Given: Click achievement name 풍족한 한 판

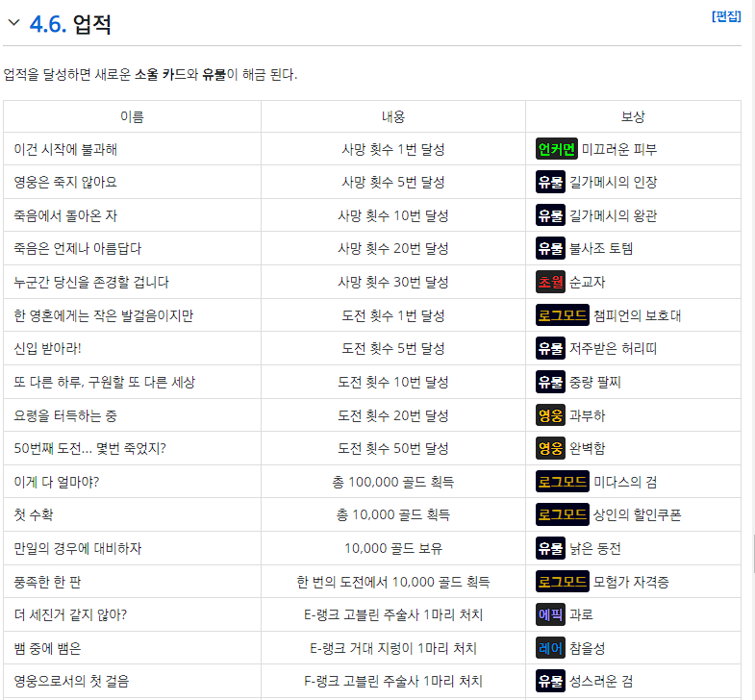Looking at the screenshot, I should (x=47, y=582).
